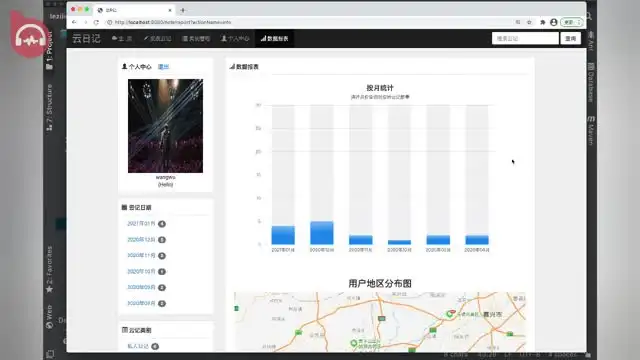Open the Structure tool window tab in IDE
Screen dimensions: 640x360
point(49,107)
